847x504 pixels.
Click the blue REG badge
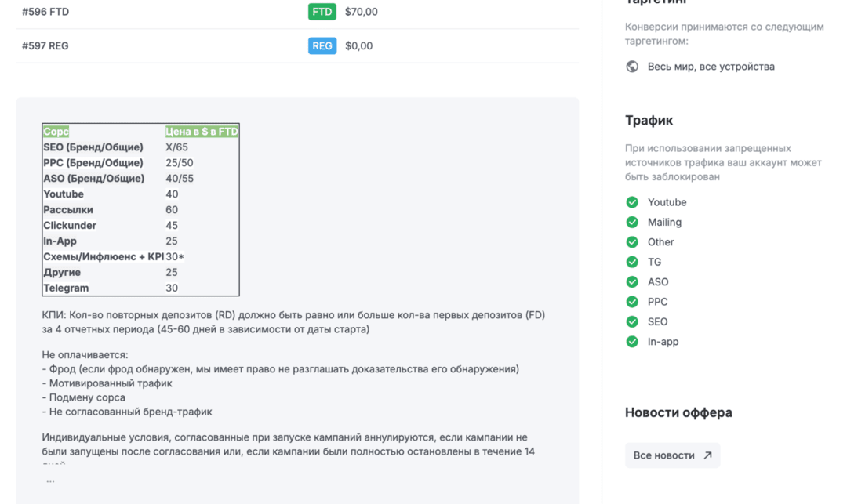322,45
